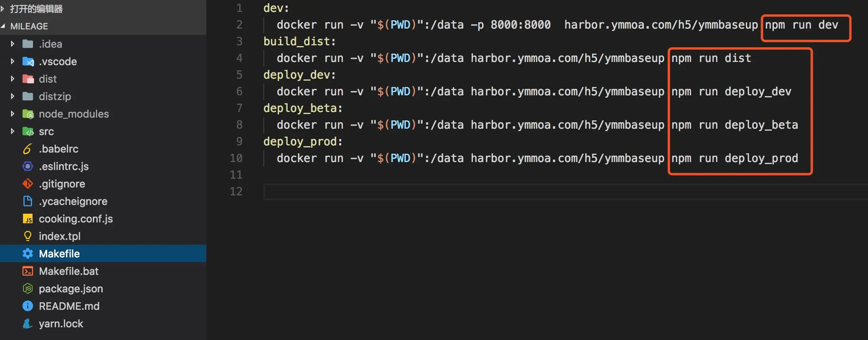Click the terminal icon beside Makefile.bat
Screen dimensions: 868x340
click(x=28, y=271)
